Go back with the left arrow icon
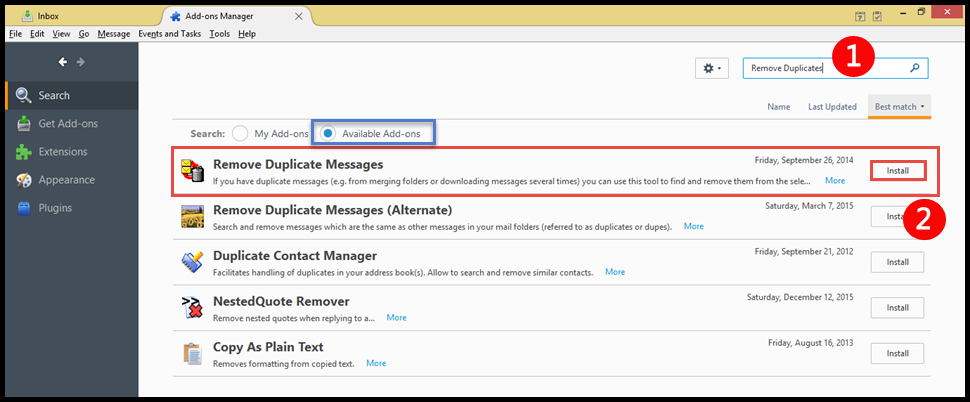970x402 pixels. tap(62, 62)
